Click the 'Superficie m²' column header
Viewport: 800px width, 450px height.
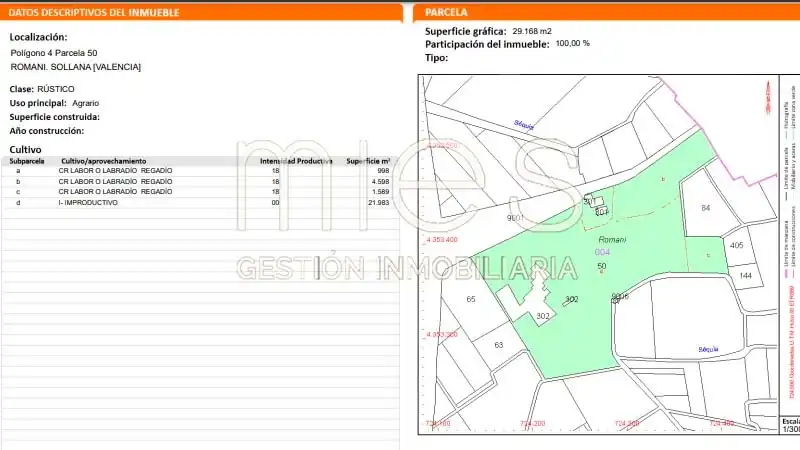click(368, 161)
